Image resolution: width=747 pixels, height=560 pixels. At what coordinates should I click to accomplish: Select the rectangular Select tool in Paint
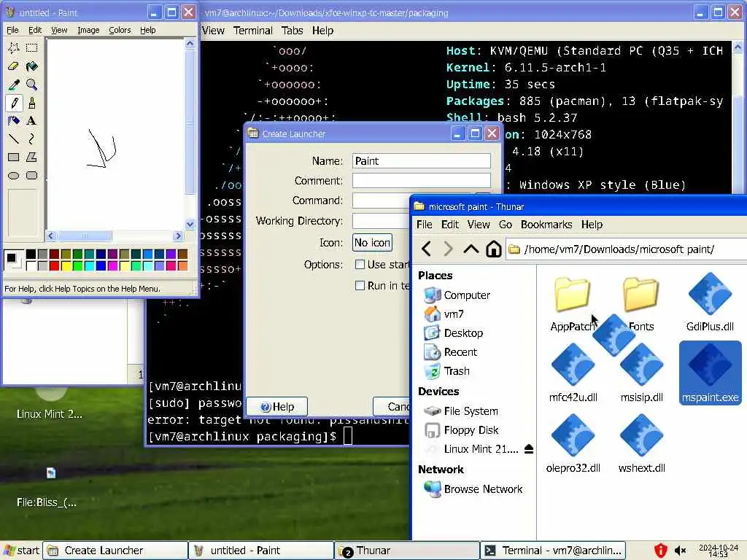pyautogui.click(x=32, y=47)
